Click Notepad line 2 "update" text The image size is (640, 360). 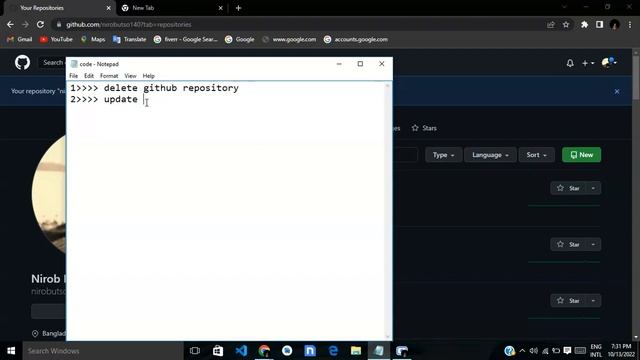tap(120, 99)
